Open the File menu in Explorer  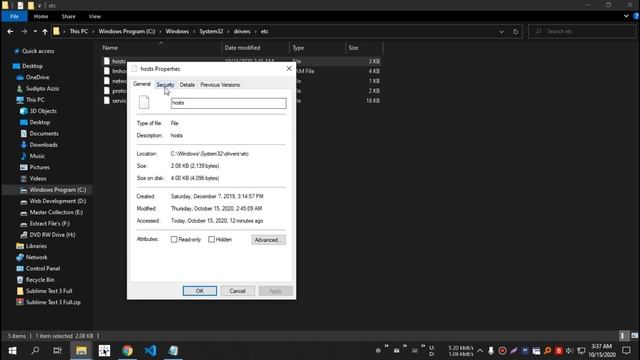point(14,16)
